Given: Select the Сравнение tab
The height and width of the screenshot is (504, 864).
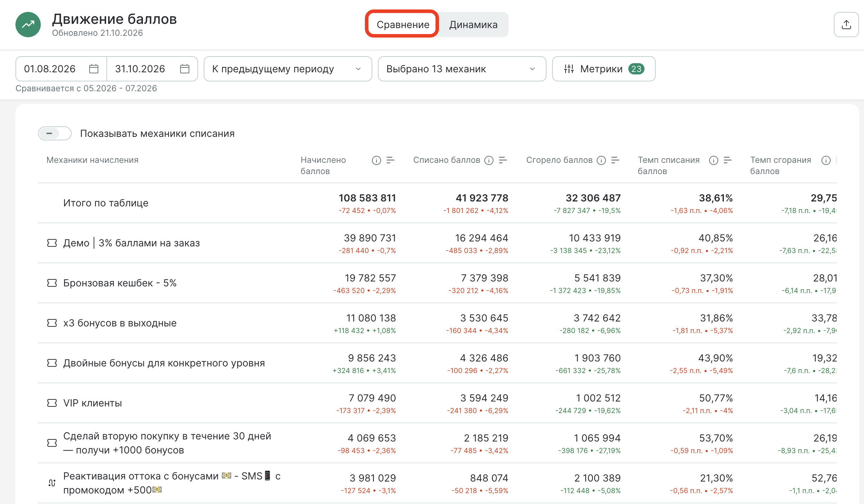Looking at the screenshot, I should pos(402,25).
